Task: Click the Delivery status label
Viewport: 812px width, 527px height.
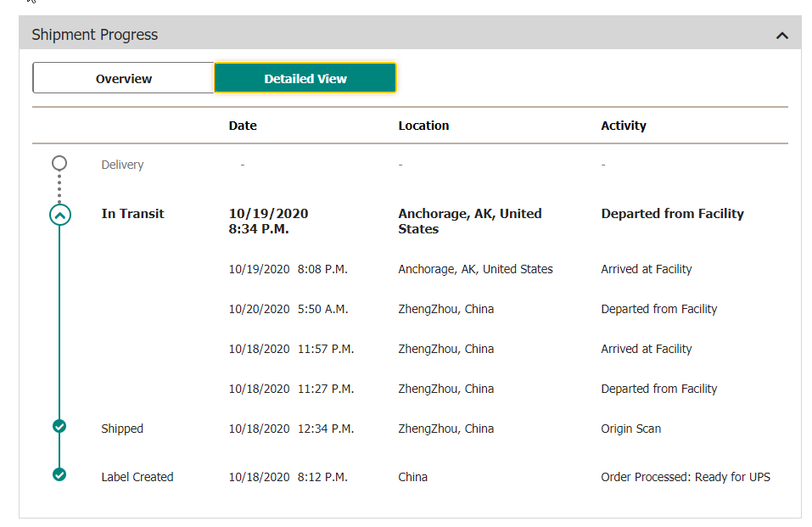Action: 122,165
